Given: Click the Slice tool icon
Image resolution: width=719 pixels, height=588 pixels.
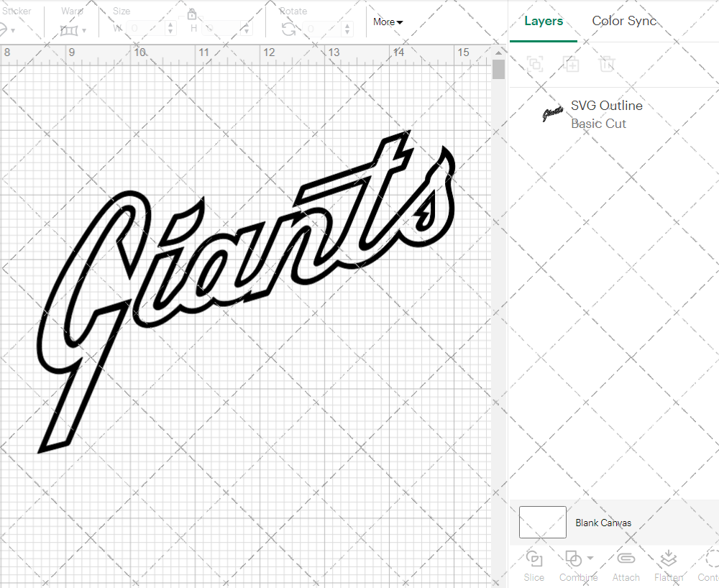Looking at the screenshot, I should pos(533,559).
